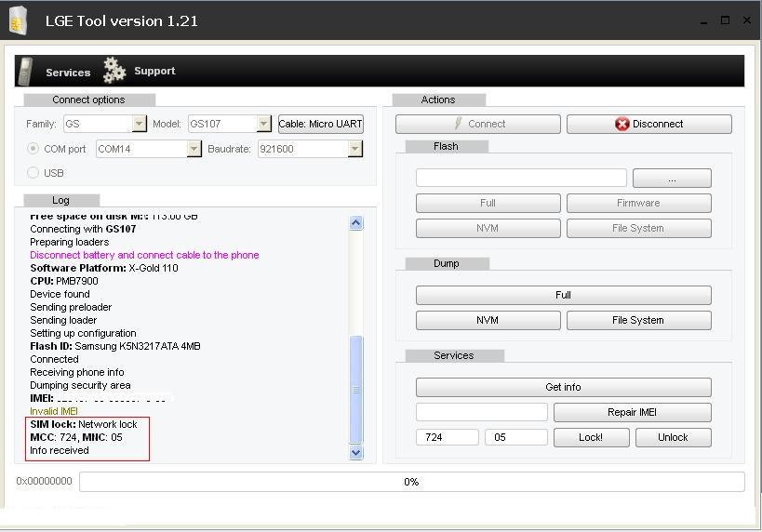The height and width of the screenshot is (532, 762).
Task: Click the Lock! button
Action: click(x=592, y=437)
